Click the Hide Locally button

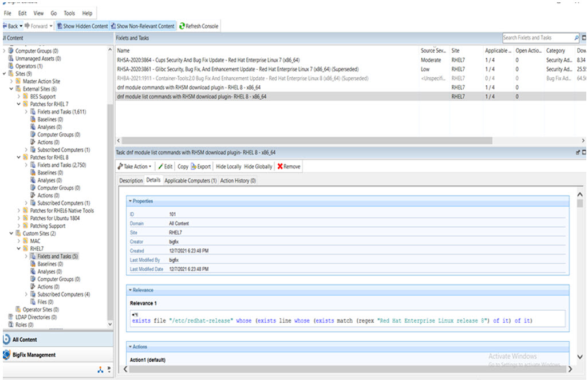228,167
